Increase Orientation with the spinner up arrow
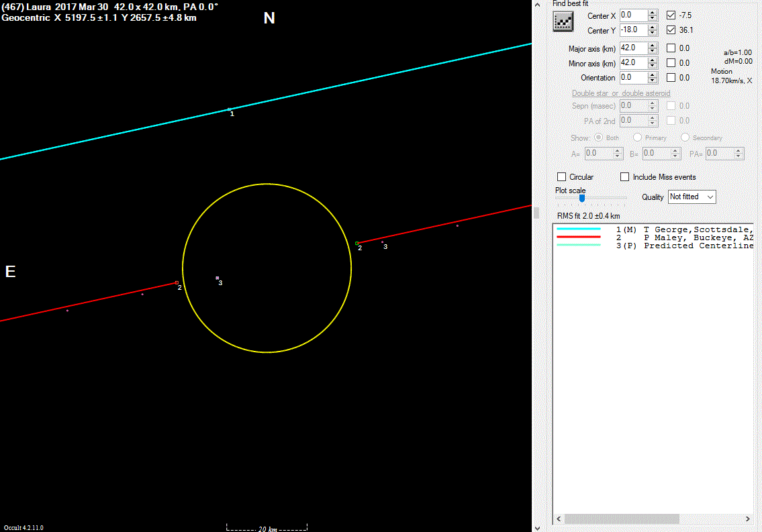 coord(653,74)
